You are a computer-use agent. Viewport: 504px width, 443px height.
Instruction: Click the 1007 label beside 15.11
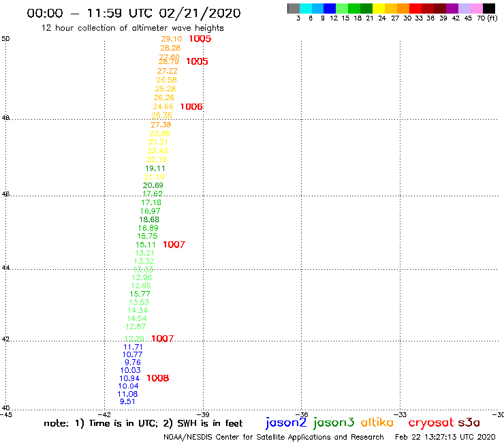[174, 245]
